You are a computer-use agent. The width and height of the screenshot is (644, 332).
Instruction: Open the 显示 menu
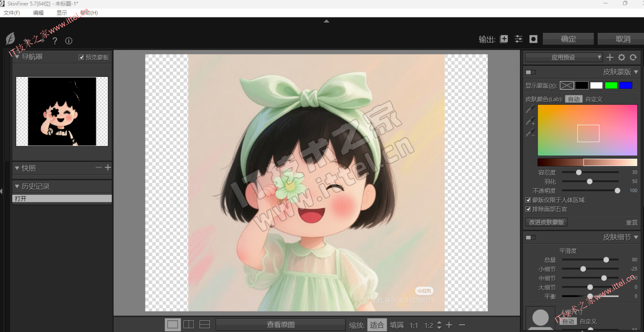click(62, 13)
